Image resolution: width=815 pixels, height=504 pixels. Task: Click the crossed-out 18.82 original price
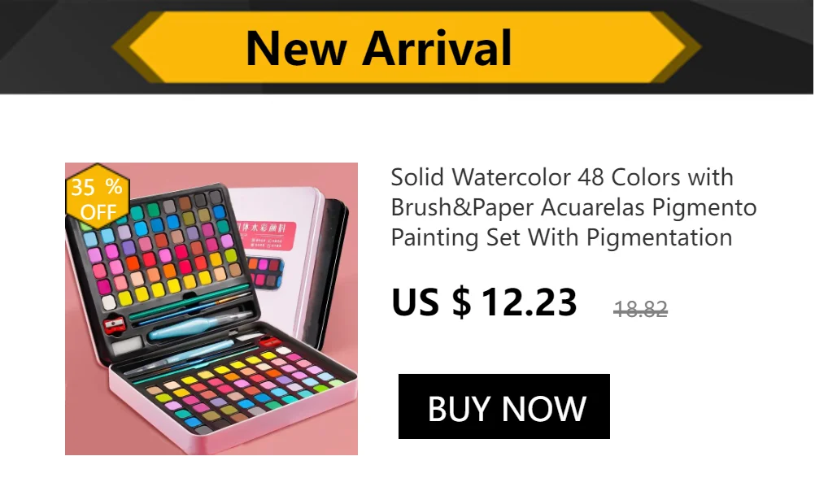[640, 309]
